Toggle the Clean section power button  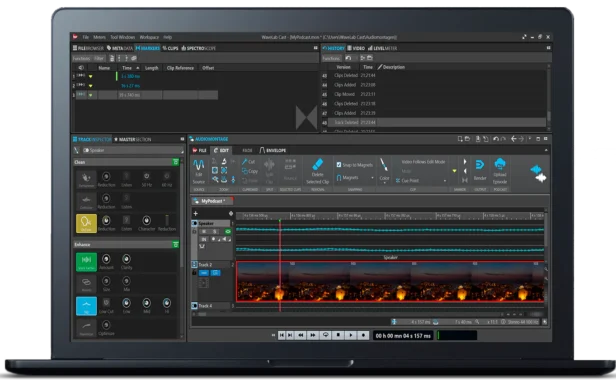pyautogui.click(x=176, y=162)
